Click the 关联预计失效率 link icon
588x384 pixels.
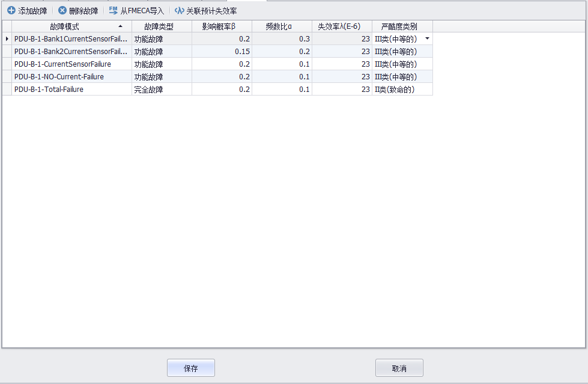179,11
